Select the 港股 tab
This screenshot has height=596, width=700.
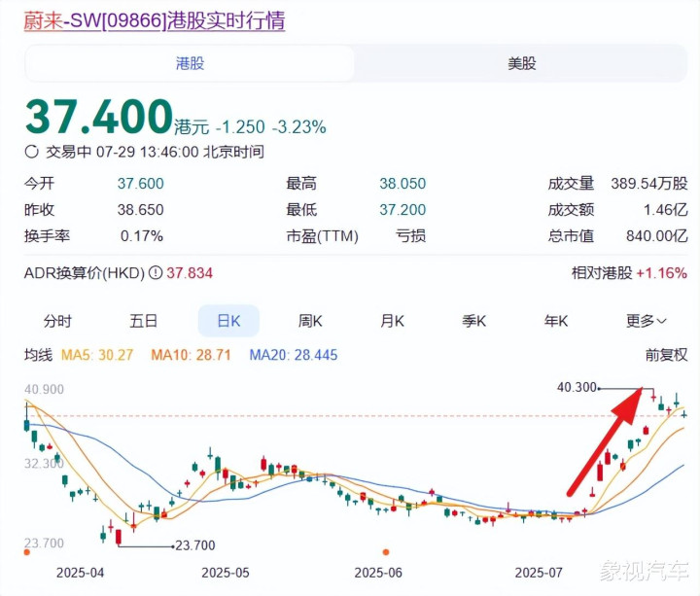tap(190, 63)
